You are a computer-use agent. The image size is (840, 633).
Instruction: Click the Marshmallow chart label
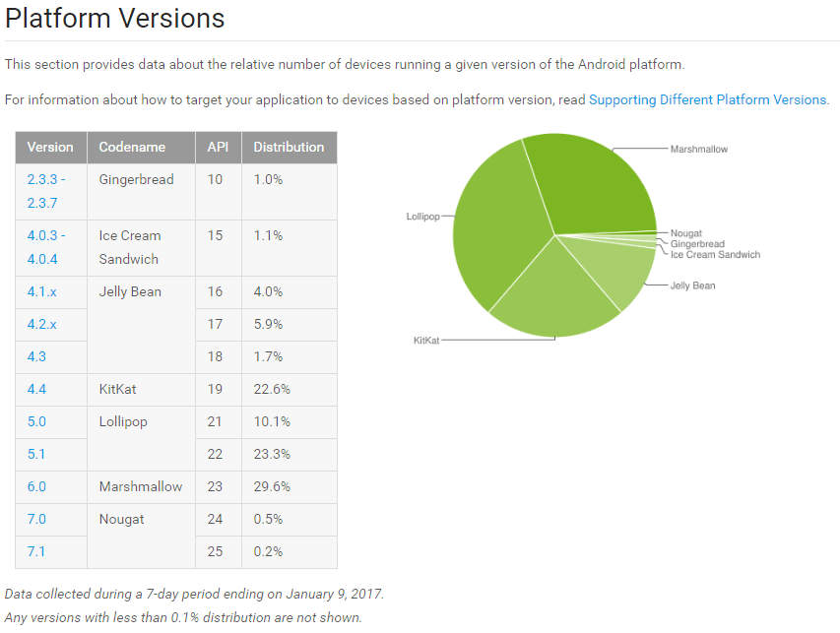699,150
